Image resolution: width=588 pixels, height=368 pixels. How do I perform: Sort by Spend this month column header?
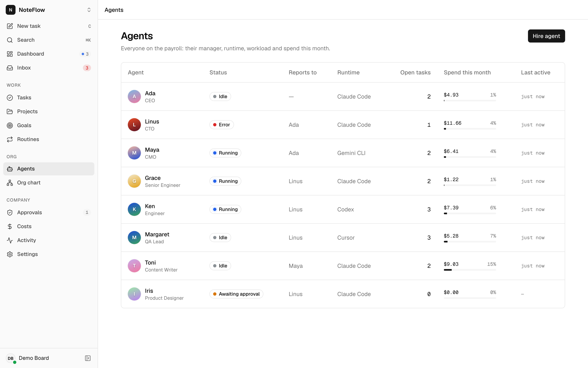[x=467, y=72]
